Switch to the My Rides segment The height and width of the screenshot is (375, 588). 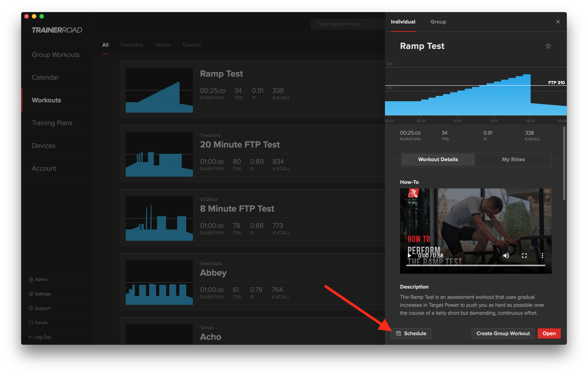[x=513, y=159]
